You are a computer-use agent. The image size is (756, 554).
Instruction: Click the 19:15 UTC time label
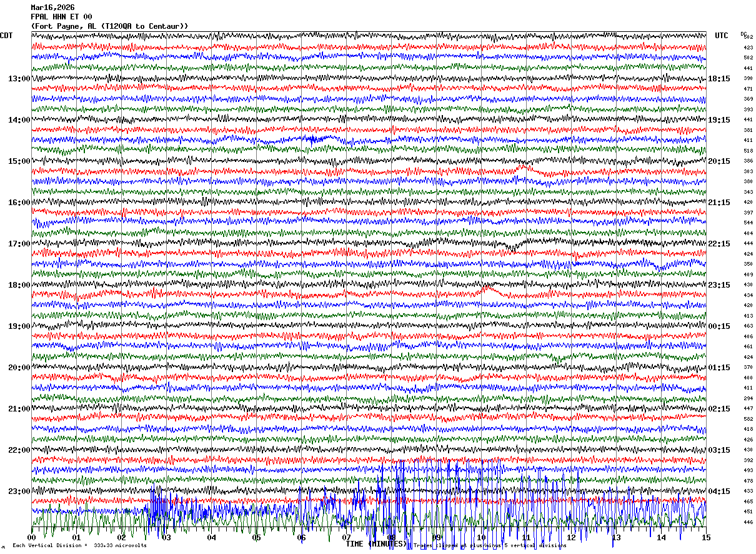click(x=719, y=120)
